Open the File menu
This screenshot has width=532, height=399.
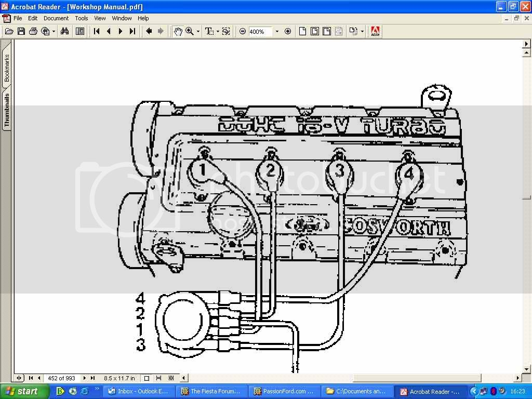tap(18, 18)
